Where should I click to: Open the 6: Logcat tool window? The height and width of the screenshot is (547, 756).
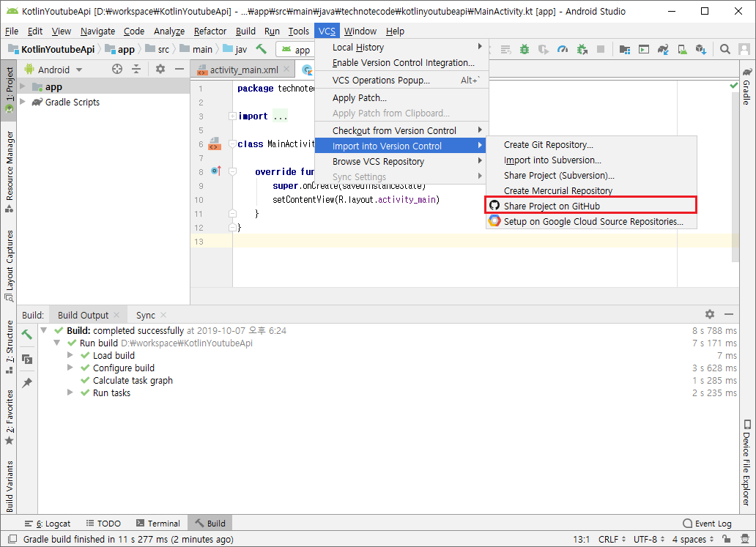[x=47, y=524]
